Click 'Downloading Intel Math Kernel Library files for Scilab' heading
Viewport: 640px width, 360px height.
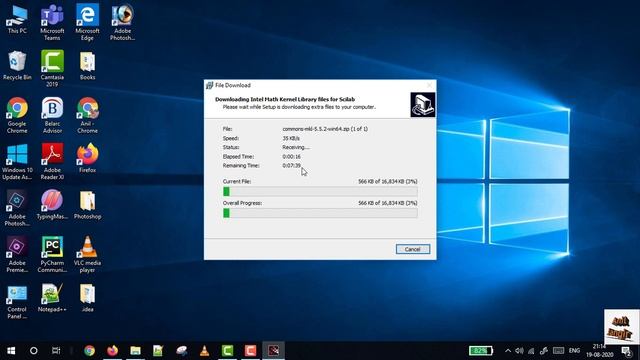tap(285, 99)
